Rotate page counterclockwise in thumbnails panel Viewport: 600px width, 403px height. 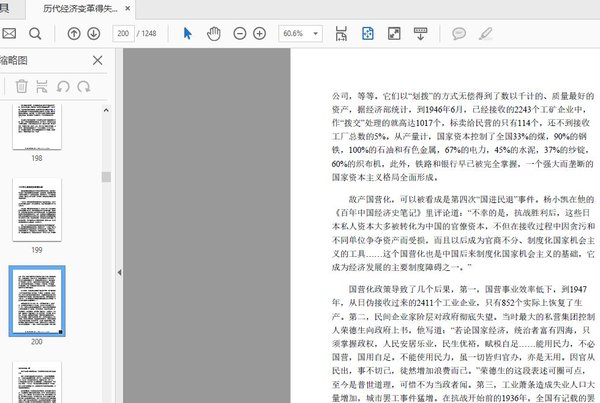(x=65, y=87)
